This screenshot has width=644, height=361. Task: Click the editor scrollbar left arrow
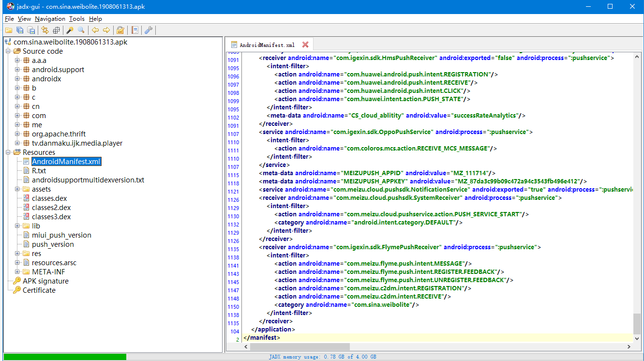point(247,346)
